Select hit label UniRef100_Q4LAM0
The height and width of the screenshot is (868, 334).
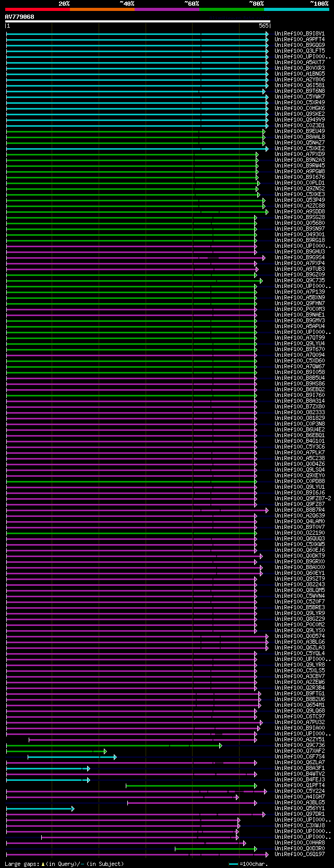click(x=300, y=522)
